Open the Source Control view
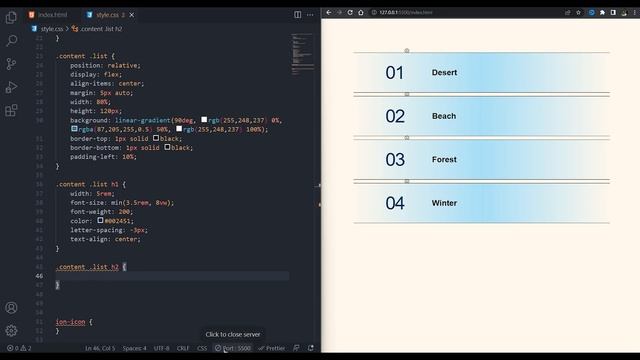Image resolution: width=640 pixels, height=360 pixels. pyautogui.click(x=11, y=64)
